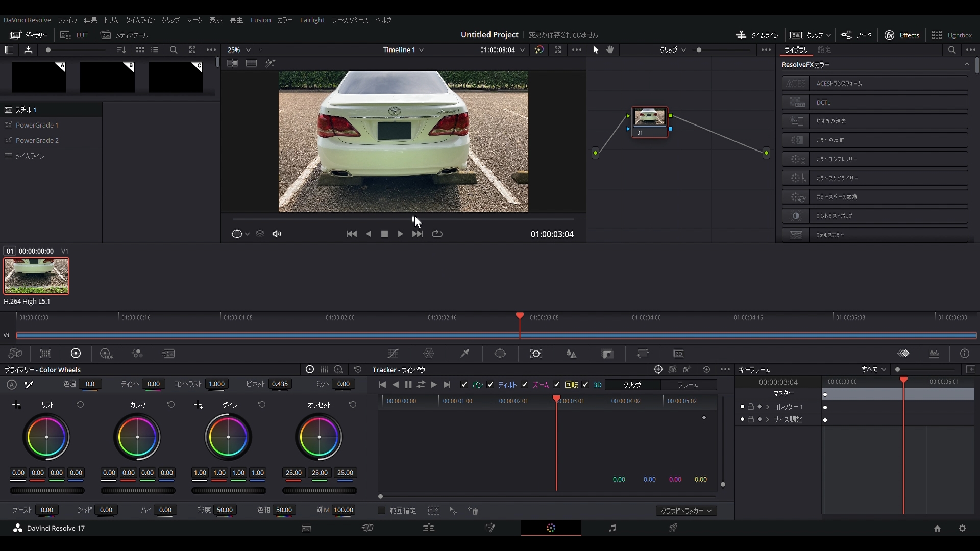The width and height of the screenshot is (980, 551).
Task: Toggle the lock on サイズ調整 track
Action: point(751,419)
